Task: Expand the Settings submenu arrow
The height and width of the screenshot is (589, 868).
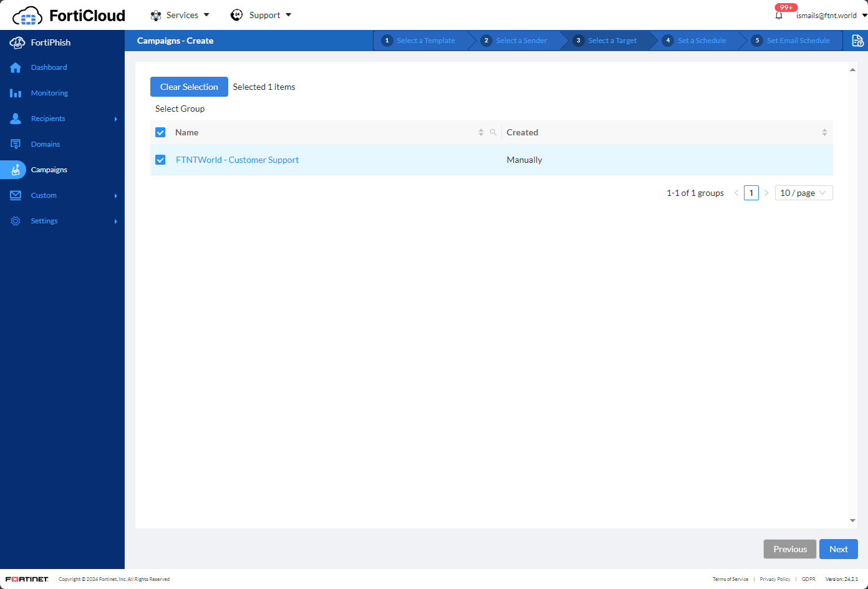Action: (116, 221)
